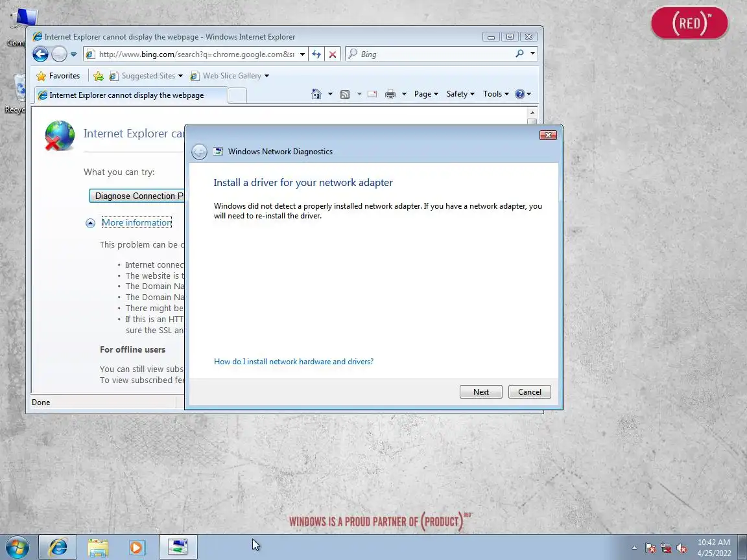Viewport: 747px width, 560px height.
Task: Open the Favorites star button
Action: [x=58, y=76]
